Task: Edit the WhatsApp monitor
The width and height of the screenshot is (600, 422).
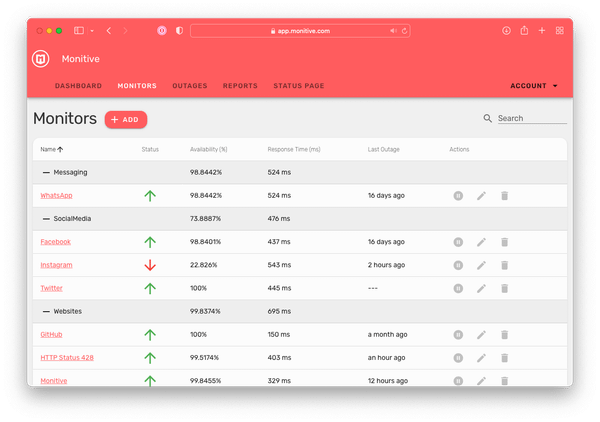Action: tap(481, 196)
